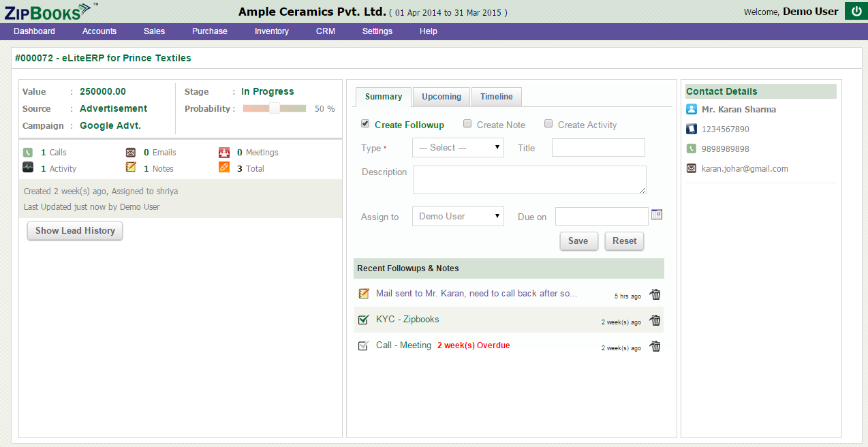This screenshot has height=447, width=868.
Task: Delete the KYC - Zipbooks followup
Action: (x=655, y=320)
